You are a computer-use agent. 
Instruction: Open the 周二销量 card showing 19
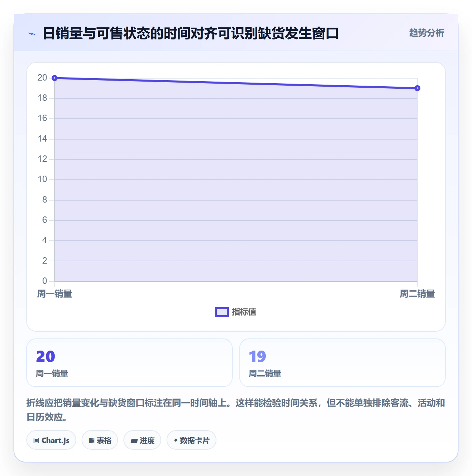(x=343, y=363)
